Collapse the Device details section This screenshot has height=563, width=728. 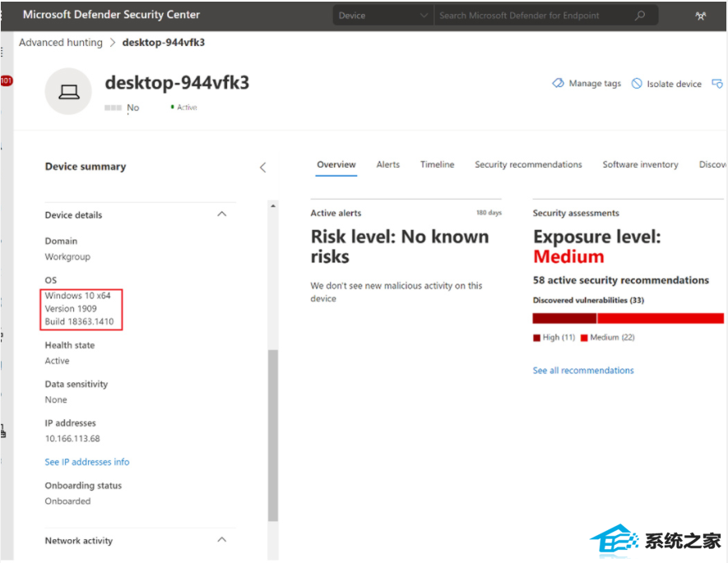222,215
